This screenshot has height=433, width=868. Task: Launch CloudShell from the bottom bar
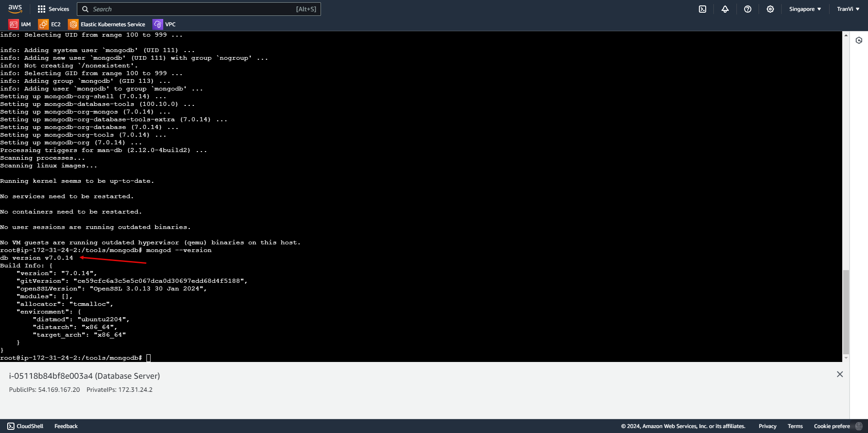tap(25, 426)
